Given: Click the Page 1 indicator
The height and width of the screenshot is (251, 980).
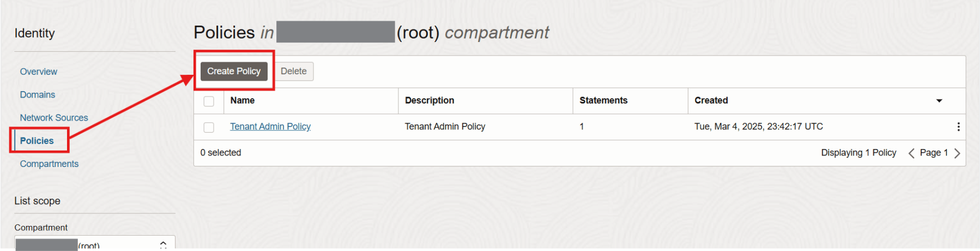Looking at the screenshot, I should pyautogui.click(x=934, y=153).
